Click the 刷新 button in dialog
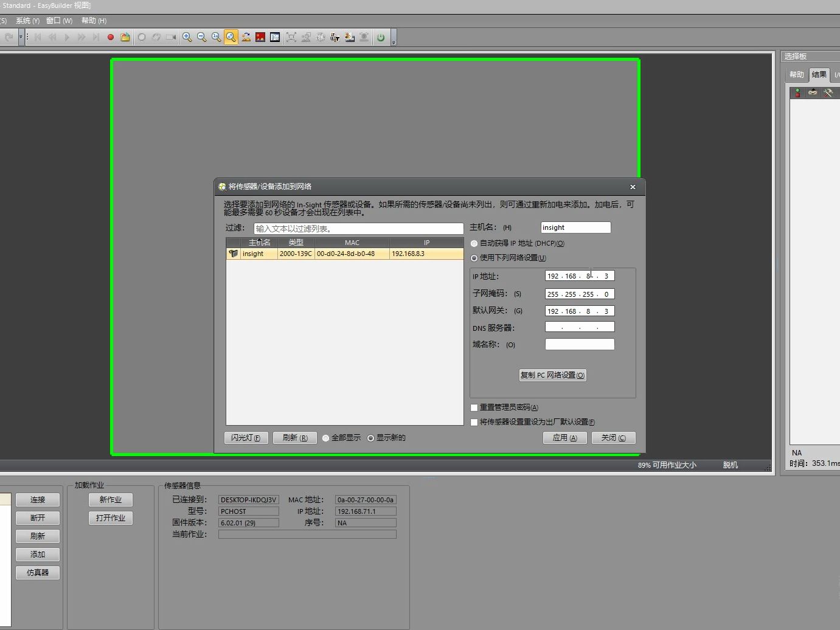Image resolution: width=840 pixels, height=630 pixels. 295,438
